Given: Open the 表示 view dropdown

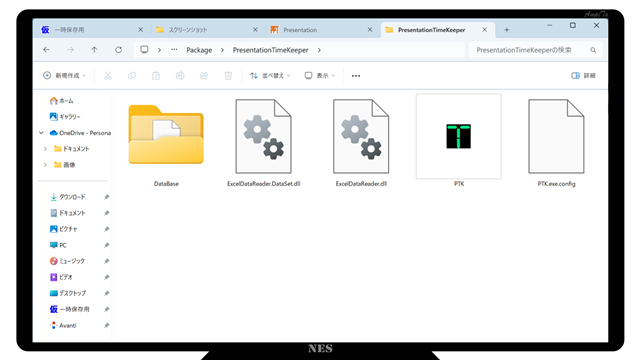Looking at the screenshot, I should [320, 76].
